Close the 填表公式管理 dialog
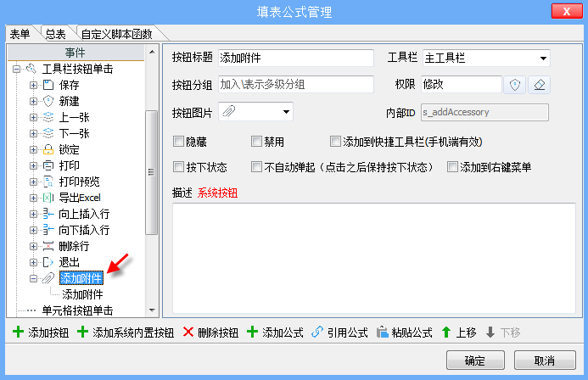 tap(567, 11)
